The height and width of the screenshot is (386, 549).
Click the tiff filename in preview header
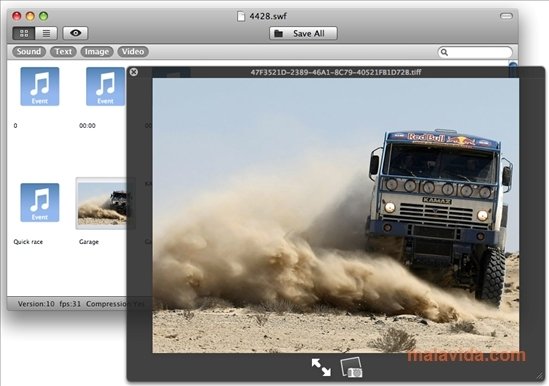click(336, 73)
